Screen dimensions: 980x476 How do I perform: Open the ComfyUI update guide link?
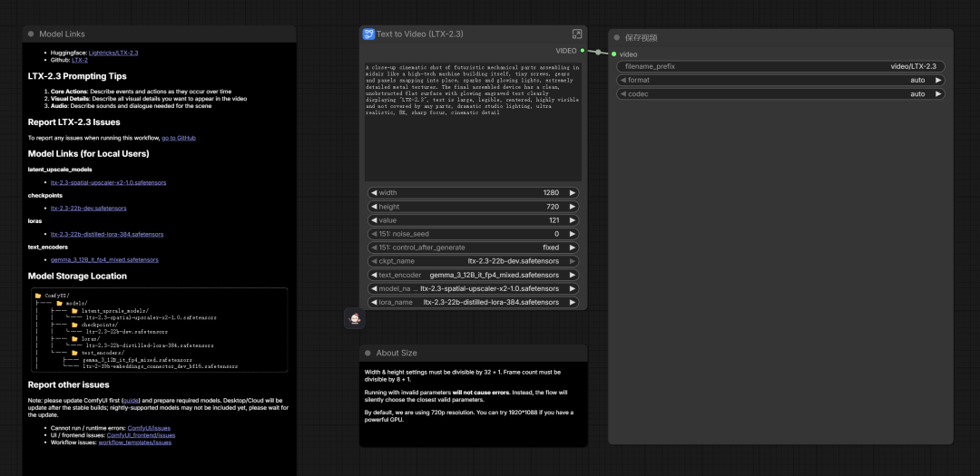[x=132, y=400]
